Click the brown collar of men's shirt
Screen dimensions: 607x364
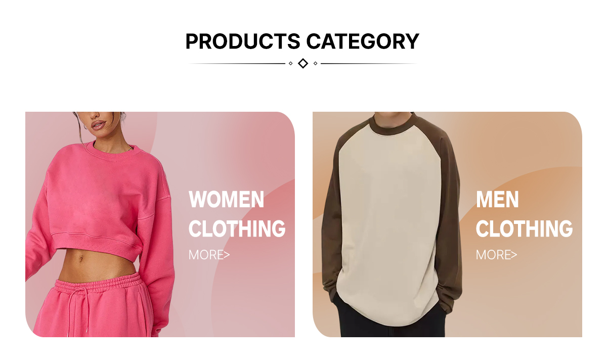pos(393,125)
